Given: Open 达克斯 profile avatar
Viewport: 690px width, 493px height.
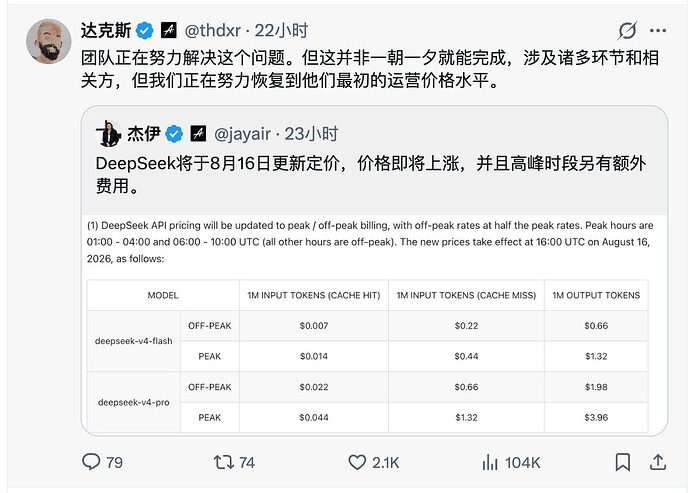Looking at the screenshot, I should 49,41.
